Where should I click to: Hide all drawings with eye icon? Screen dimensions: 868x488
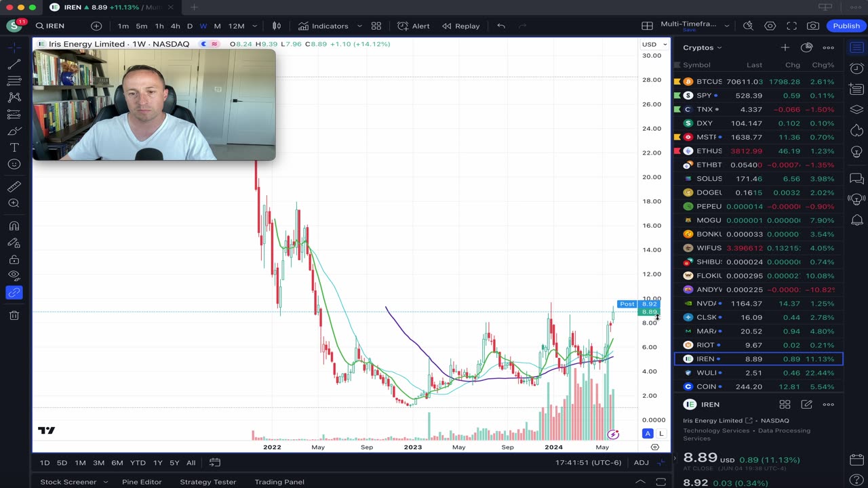point(14,275)
